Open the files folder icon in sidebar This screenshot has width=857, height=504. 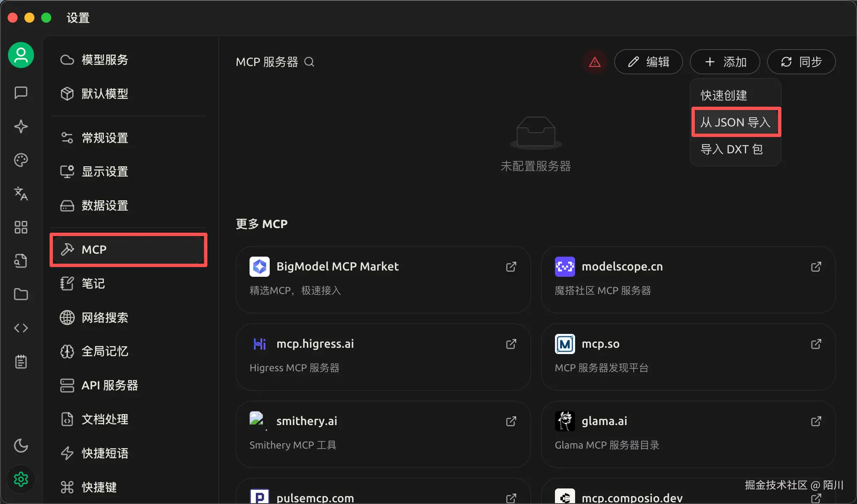[x=21, y=294]
